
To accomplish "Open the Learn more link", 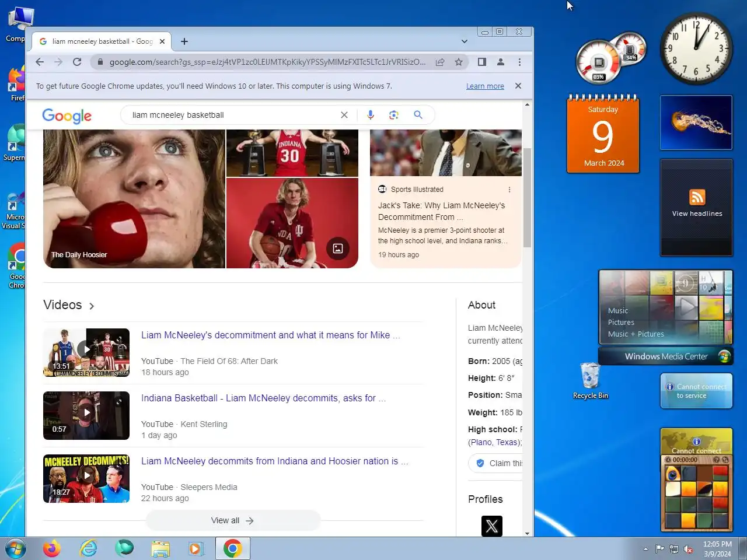I will [x=485, y=86].
